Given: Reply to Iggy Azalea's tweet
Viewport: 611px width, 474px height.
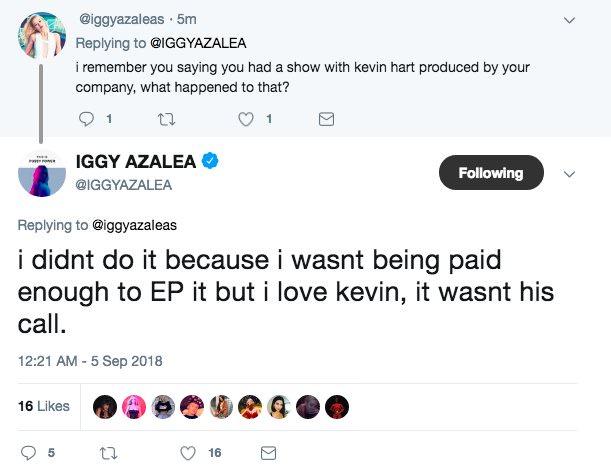Looking at the screenshot, I should (28, 453).
